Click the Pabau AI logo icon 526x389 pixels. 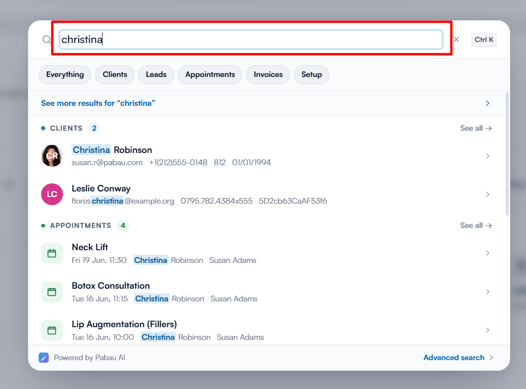pos(44,357)
